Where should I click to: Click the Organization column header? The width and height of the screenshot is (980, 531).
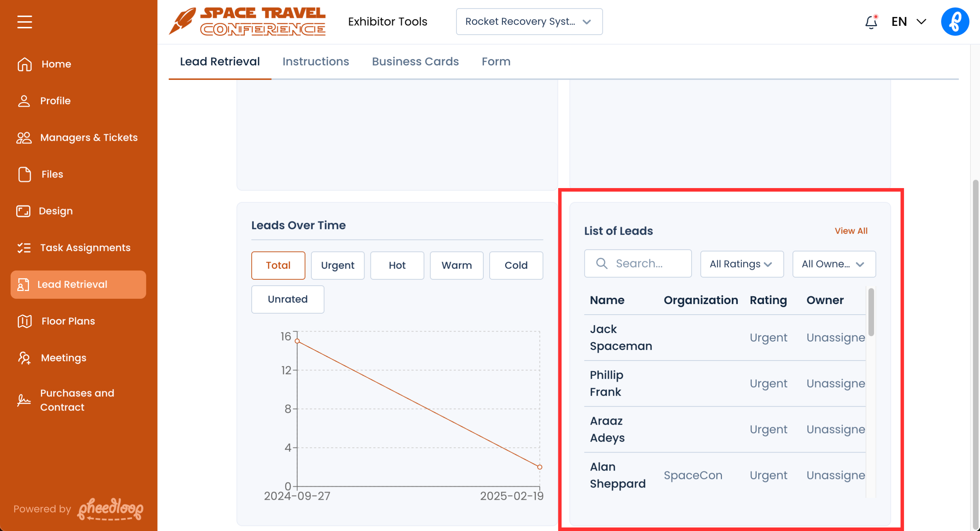pos(701,300)
